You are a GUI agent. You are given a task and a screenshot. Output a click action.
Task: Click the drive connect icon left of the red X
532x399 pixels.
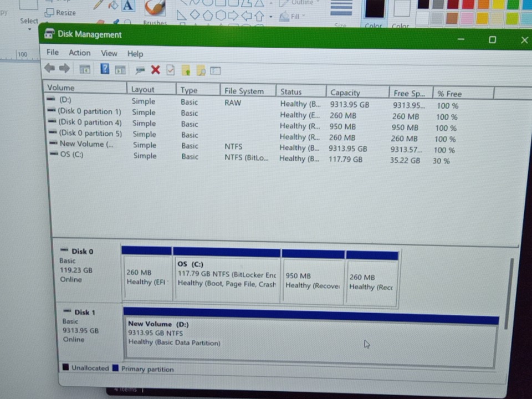140,70
